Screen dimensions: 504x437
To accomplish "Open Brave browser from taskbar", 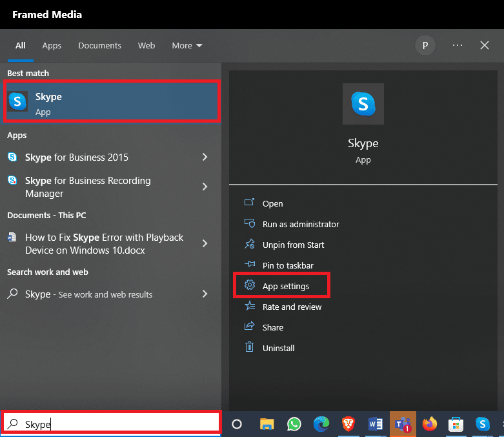I will click(x=348, y=424).
